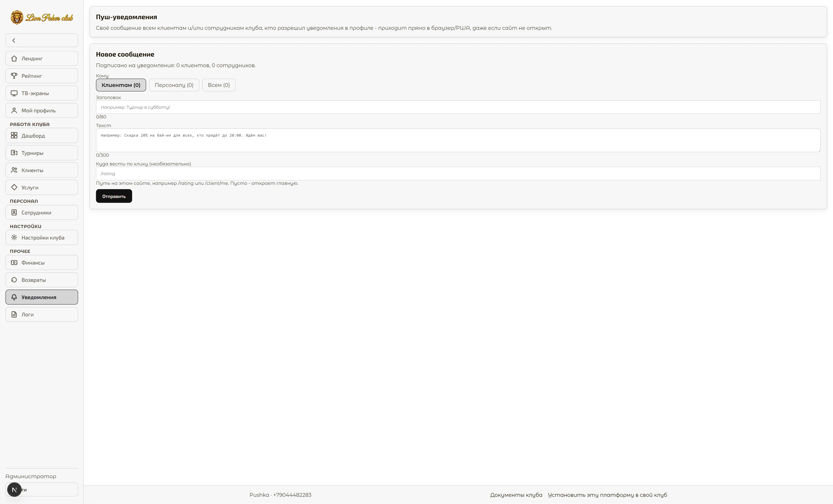Open the Клиенты list
The image size is (833, 504).
42,170
